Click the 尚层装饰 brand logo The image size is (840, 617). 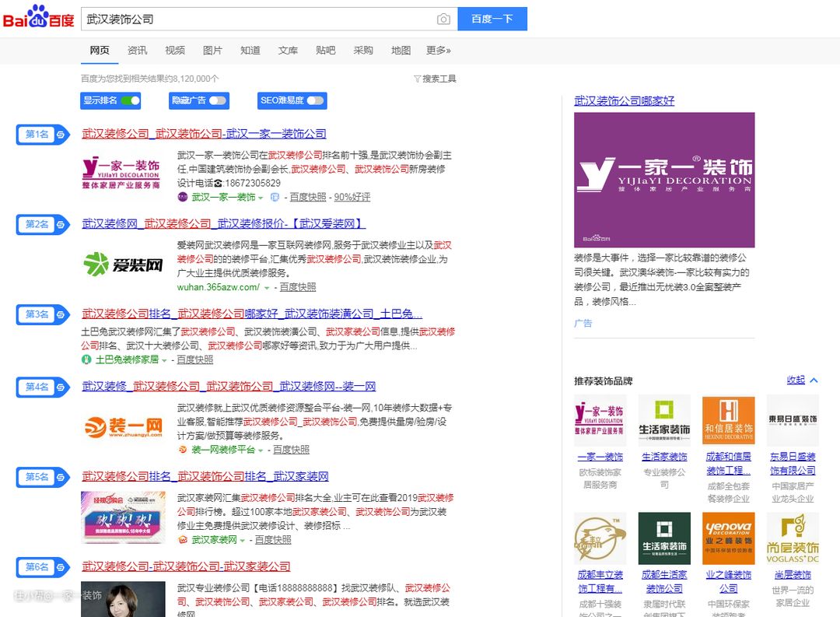[792, 538]
